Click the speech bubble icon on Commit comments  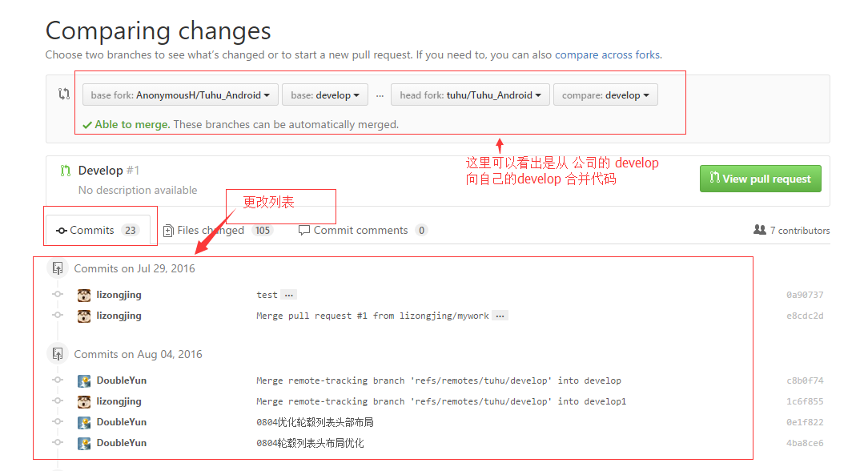[304, 230]
